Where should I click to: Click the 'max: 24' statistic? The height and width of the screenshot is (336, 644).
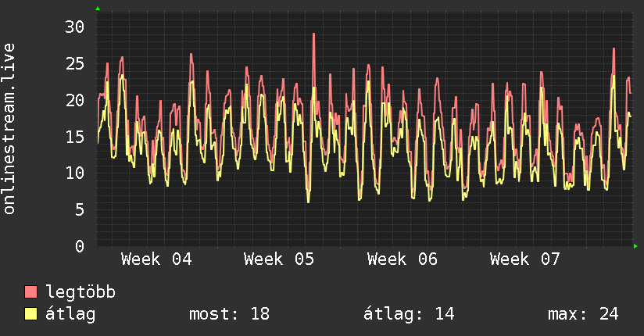(x=583, y=314)
